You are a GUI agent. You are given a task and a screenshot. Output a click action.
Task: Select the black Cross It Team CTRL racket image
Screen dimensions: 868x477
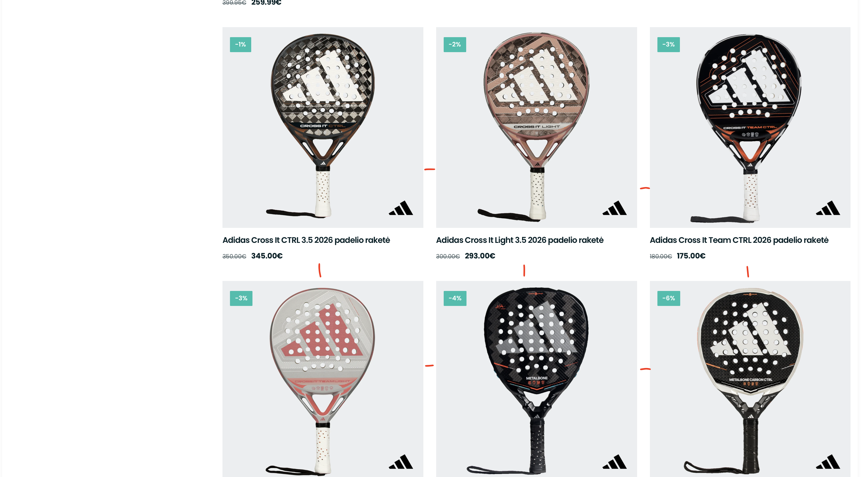click(750, 127)
